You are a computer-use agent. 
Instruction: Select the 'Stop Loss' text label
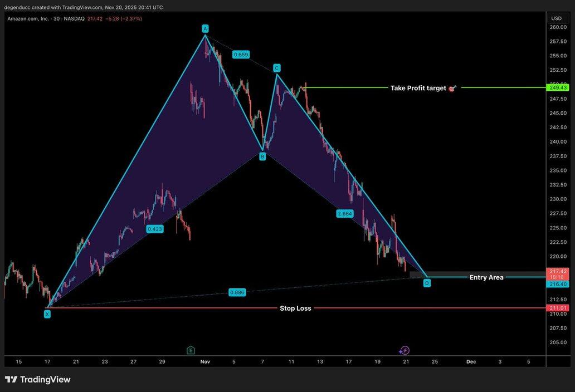295,308
